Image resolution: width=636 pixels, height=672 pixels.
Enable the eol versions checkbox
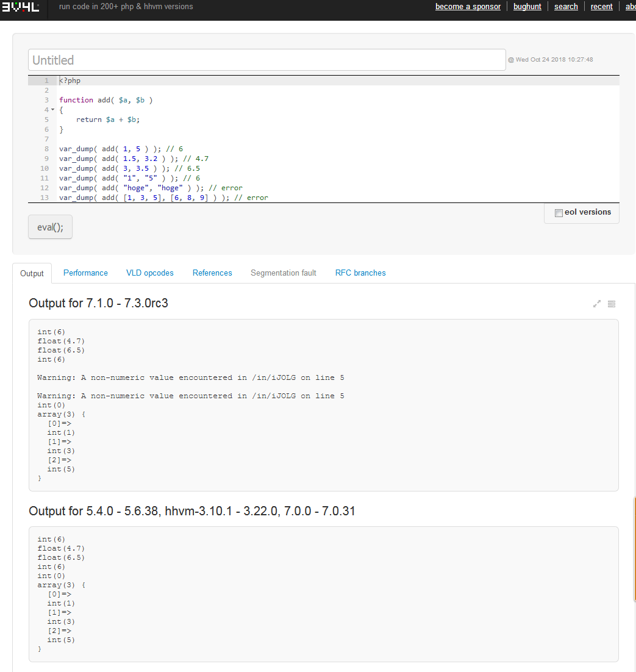559,213
